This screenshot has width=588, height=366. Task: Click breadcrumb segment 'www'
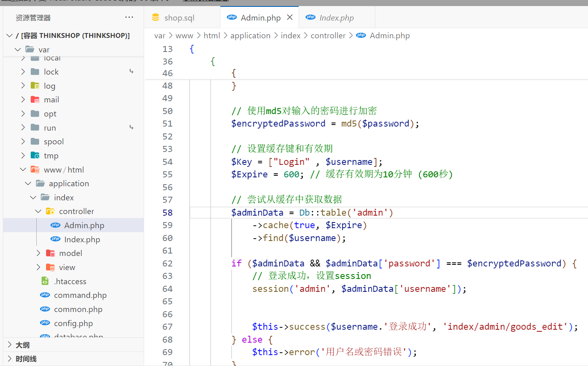[184, 35]
